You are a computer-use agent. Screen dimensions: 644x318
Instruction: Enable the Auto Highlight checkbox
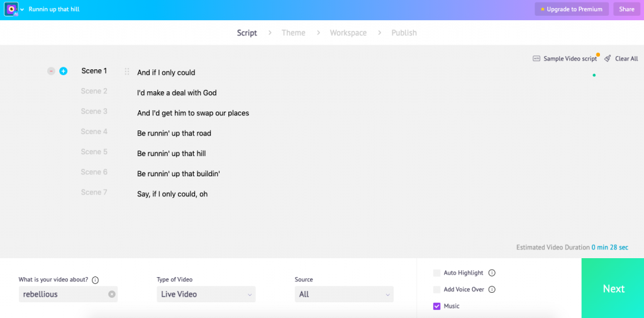(x=436, y=273)
